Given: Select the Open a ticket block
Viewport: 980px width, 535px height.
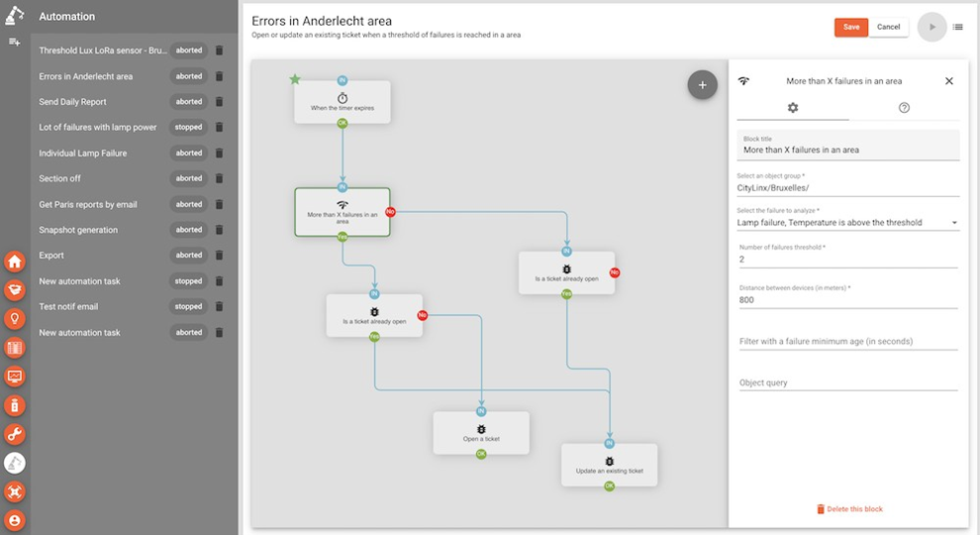Looking at the screenshot, I should pyautogui.click(x=481, y=433).
